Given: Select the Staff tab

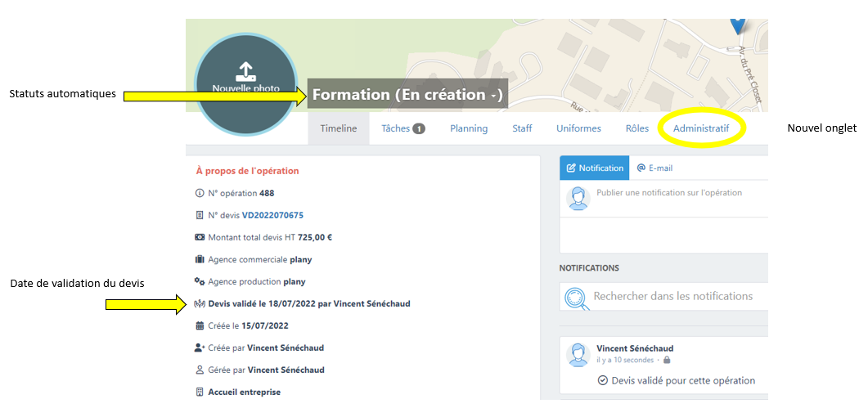Looking at the screenshot, I should coord(522,128).
